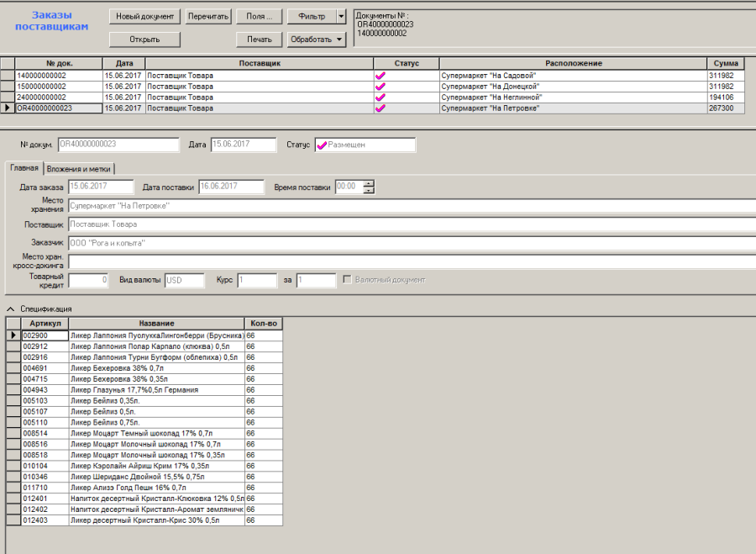The width and height of the screenshot is (756, 554).
Task: Click status checkmark icon in row 140000000002
Action: click(x=381, y=76)
